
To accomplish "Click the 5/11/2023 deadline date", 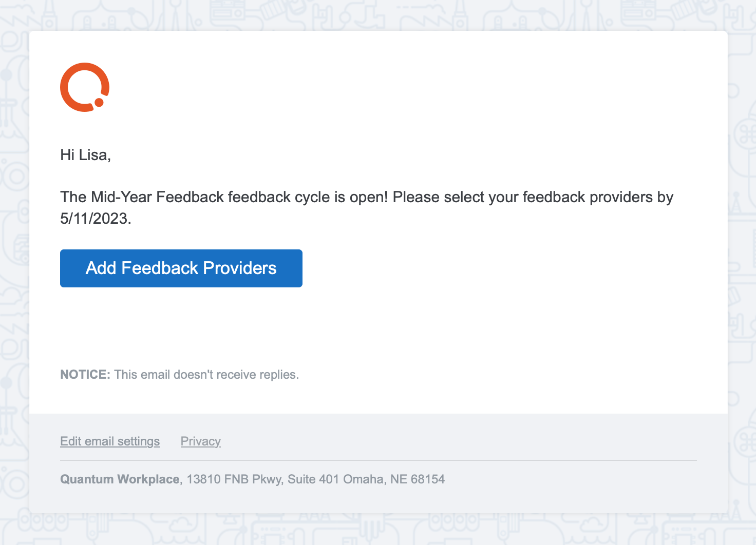I will point(96,219).
